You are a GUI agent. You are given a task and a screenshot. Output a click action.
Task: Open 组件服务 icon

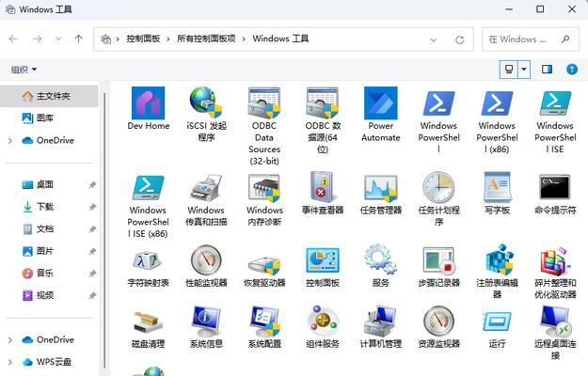[322, 321]
